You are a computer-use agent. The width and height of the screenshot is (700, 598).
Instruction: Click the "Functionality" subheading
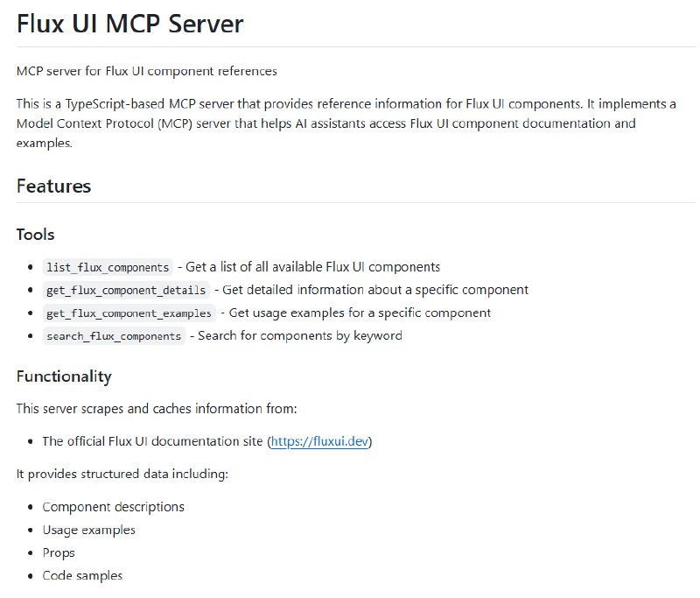[64, 376]
